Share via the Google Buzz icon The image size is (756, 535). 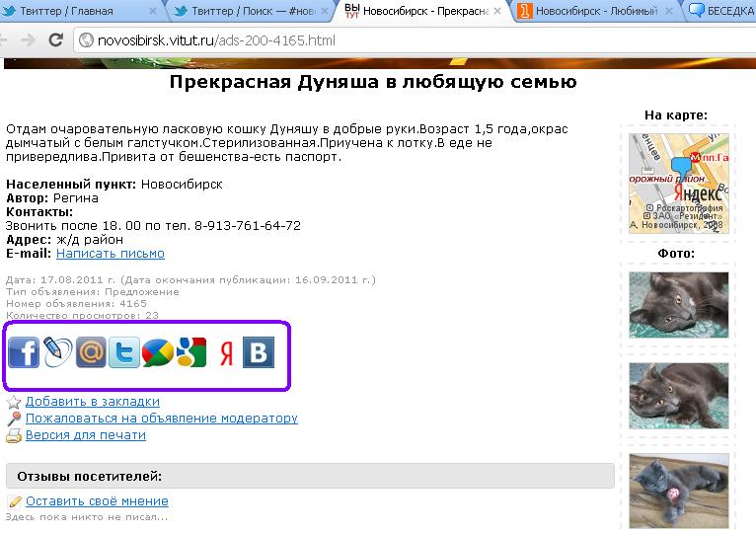[158, 352]
